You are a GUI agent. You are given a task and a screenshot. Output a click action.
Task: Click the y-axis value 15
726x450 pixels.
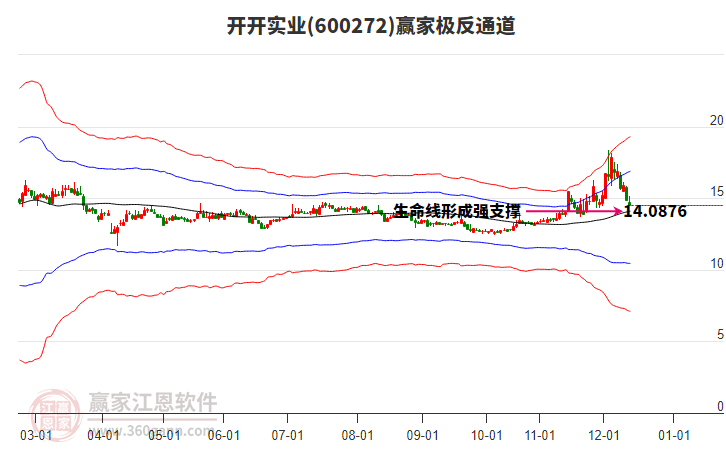[716, 192]
